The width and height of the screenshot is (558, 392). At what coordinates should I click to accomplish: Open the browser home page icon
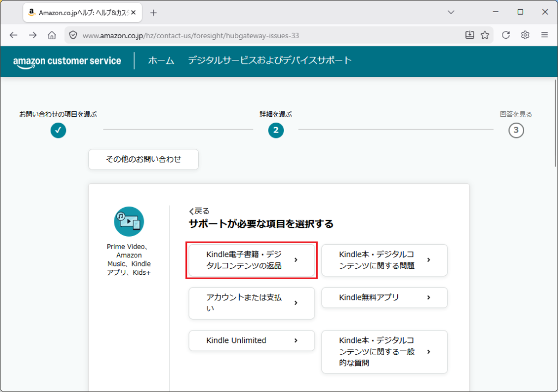[x=52, y=35]
